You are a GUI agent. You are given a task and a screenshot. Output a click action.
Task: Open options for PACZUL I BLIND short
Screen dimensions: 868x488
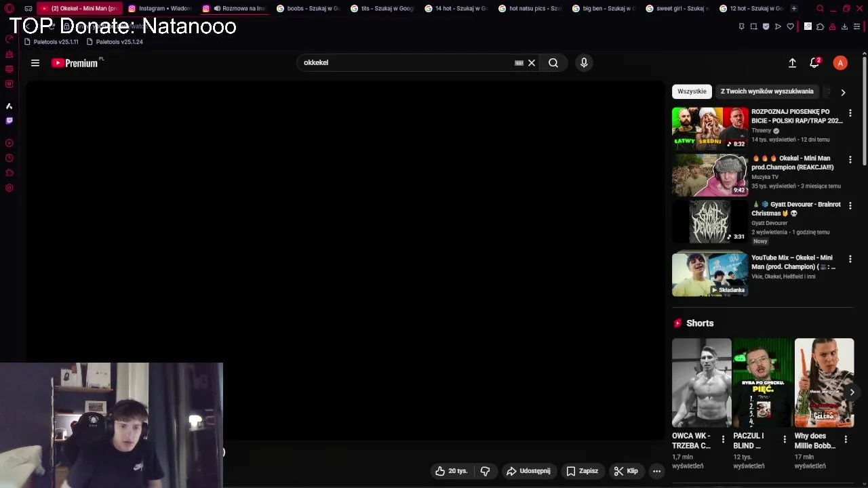click(785, 439)
